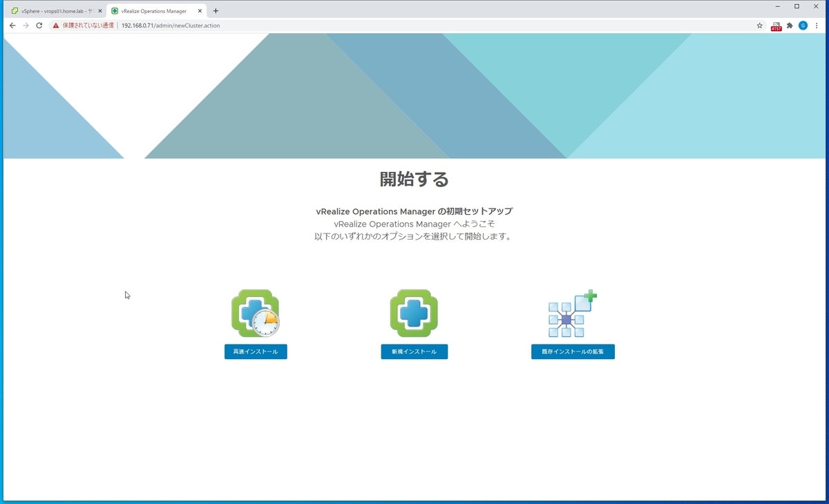
Task: Open the Chrome profile avatar
Action: [803, 26]
